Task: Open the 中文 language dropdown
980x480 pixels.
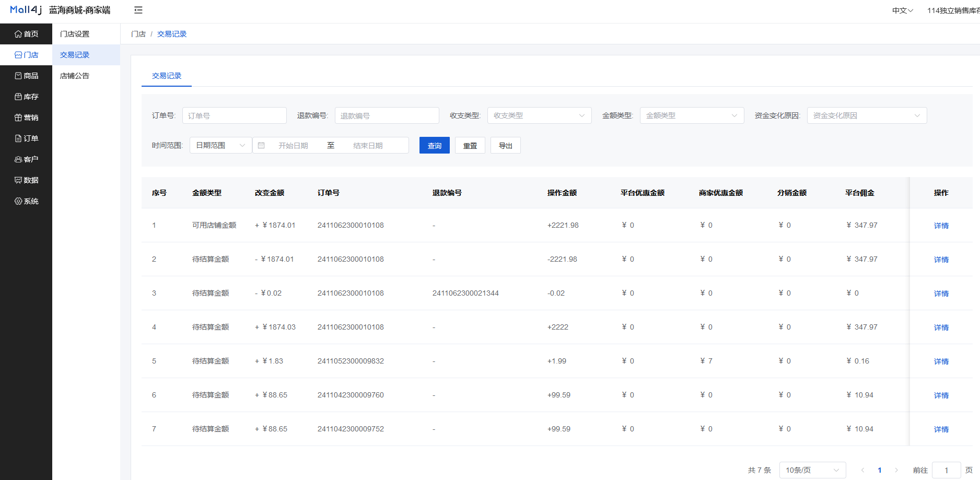Action: pyautogui.click(x=903, y=10)
